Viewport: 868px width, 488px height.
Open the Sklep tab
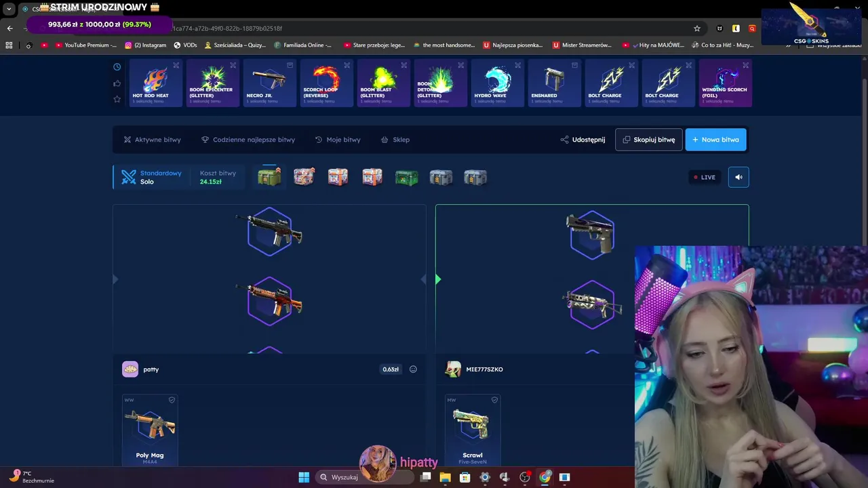point(395,140)
